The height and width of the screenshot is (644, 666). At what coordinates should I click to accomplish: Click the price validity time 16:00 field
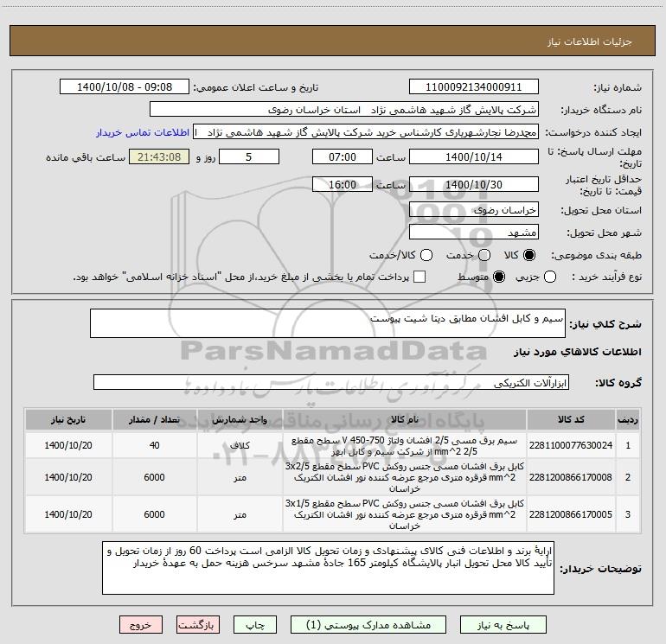(343, 184)
